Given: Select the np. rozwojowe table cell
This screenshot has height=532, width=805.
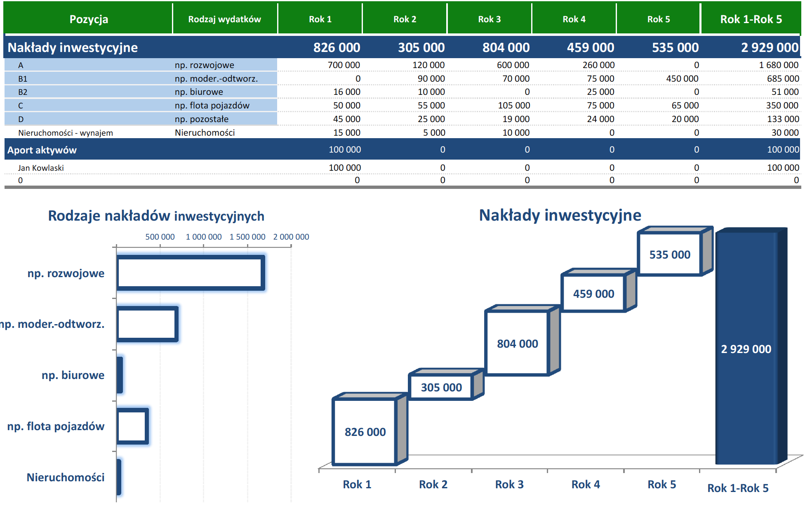Looking at the screenshot, I should click(205, 65).
